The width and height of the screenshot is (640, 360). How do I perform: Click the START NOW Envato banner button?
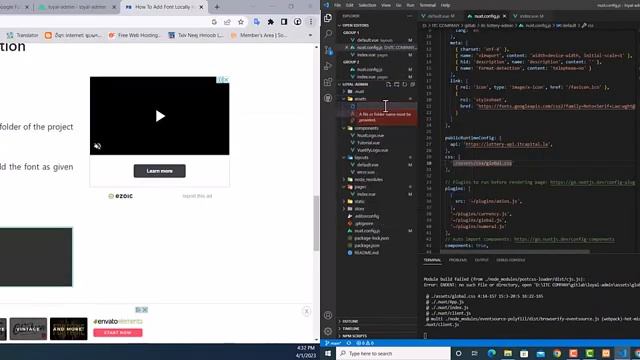118,333
